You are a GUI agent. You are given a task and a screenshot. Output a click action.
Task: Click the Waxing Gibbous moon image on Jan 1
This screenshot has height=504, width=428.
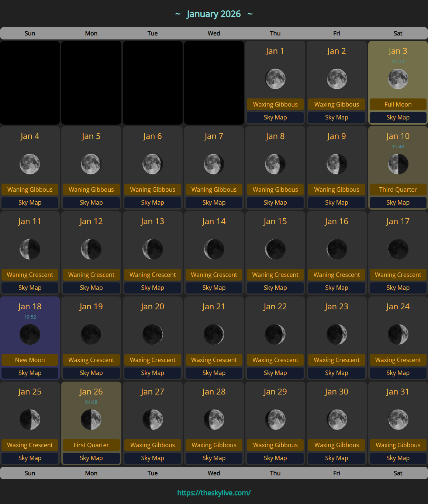coord(275,79)
